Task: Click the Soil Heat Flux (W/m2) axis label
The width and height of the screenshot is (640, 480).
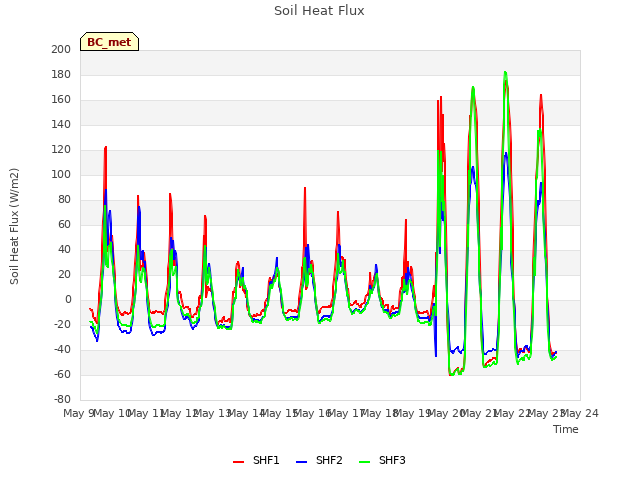Action: pyautogui.click(x=14, y=226)
